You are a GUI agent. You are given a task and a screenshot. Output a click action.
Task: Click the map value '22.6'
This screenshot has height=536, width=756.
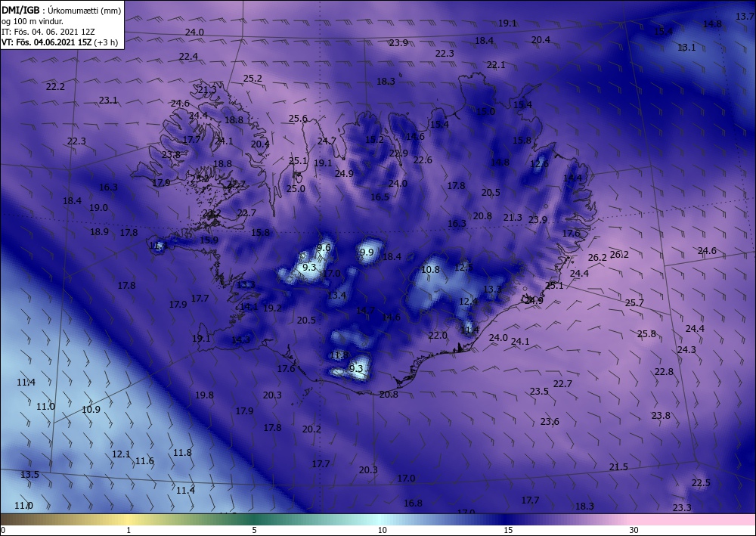(x=423, y=160)
